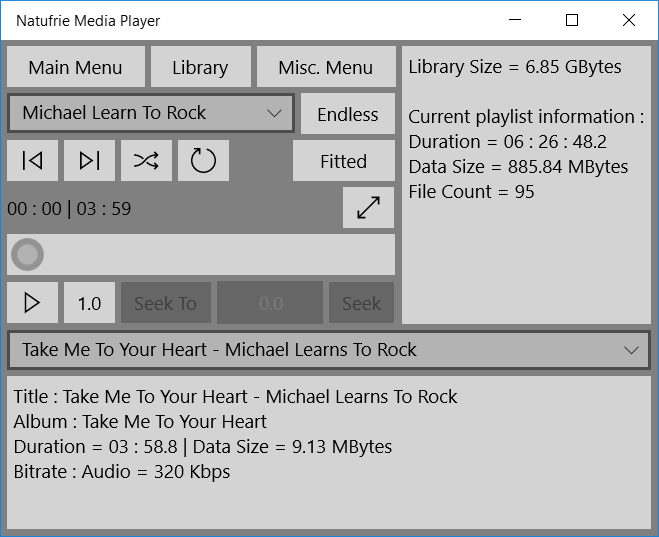Click the Title line in track details

(235, 397)
